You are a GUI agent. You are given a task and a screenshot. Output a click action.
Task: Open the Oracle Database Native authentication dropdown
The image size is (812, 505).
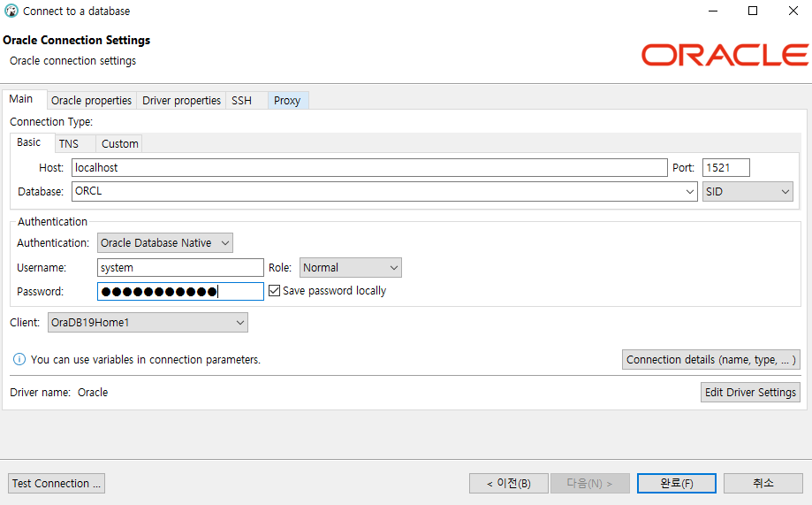click(x=164, y=242)
